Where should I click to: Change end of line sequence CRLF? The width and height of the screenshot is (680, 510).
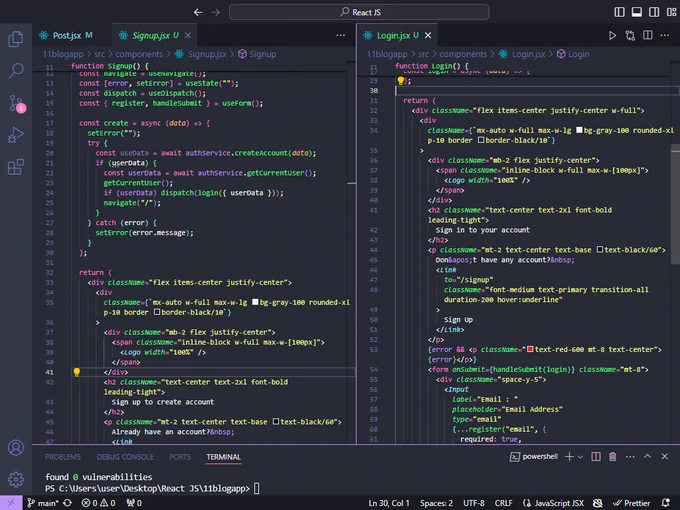pyautogui.click(x=503, y=503)
